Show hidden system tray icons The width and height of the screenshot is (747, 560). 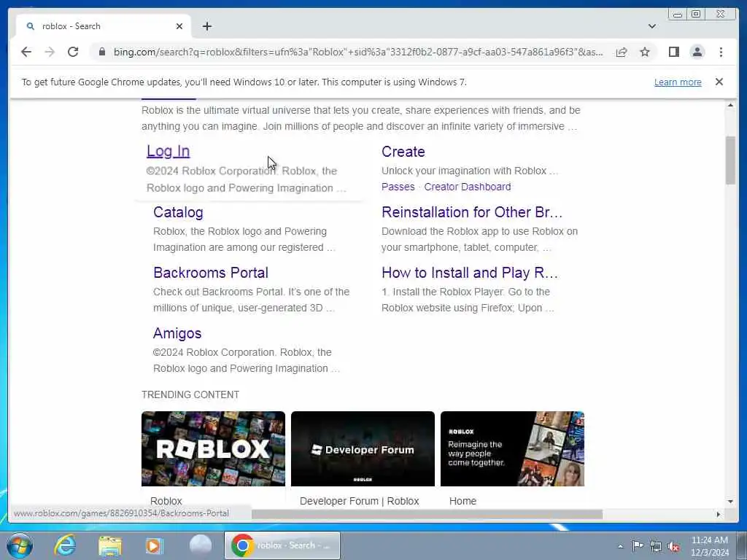click(x=620, y=546)
